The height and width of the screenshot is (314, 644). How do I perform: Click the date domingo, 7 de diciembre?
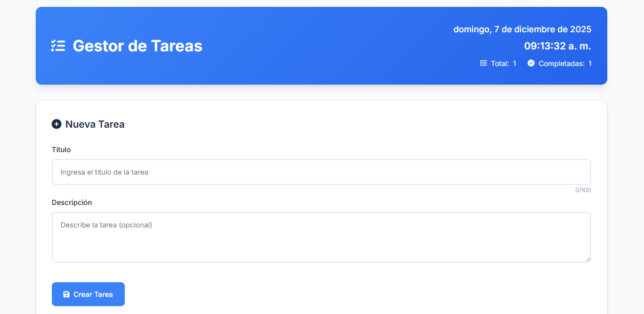(522, 29)
